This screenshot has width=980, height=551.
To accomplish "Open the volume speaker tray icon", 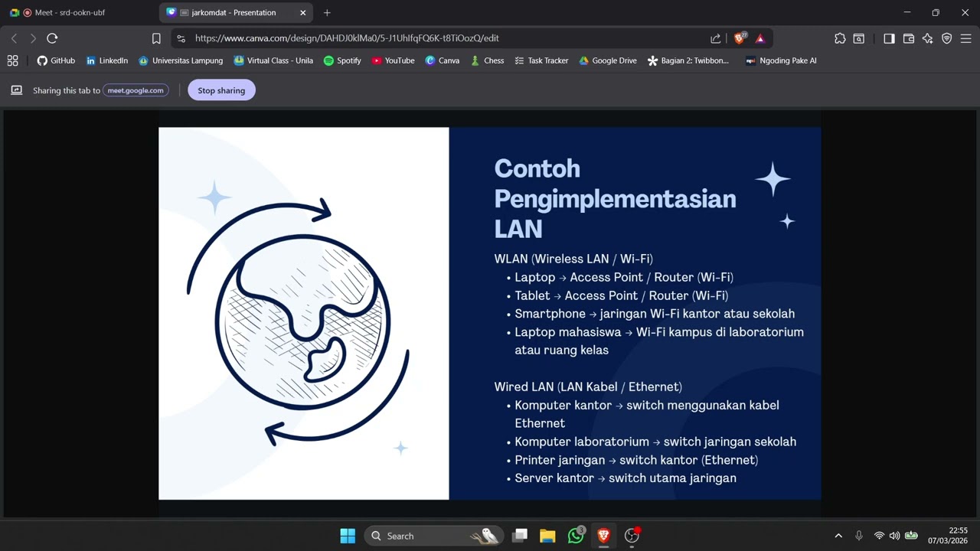I will click(x=894, y=536).
